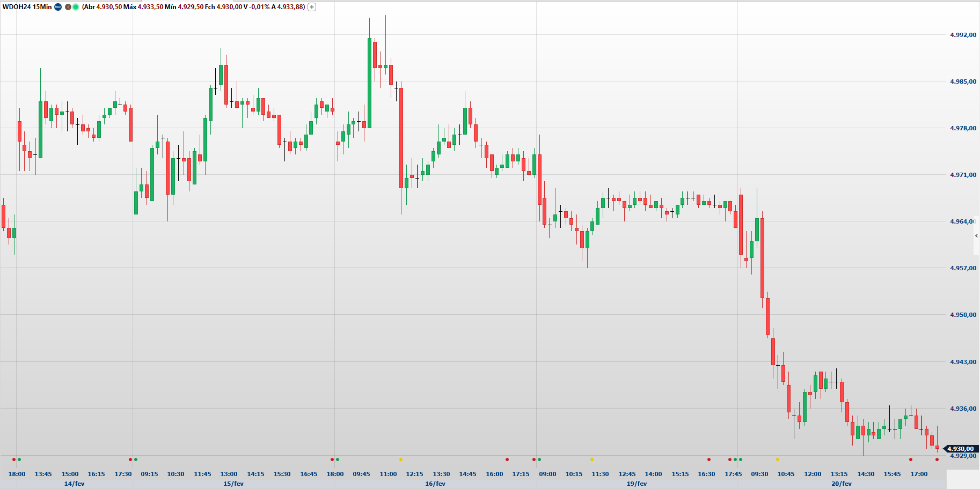Click the 4.929,00 price axis label

point(963,456)
